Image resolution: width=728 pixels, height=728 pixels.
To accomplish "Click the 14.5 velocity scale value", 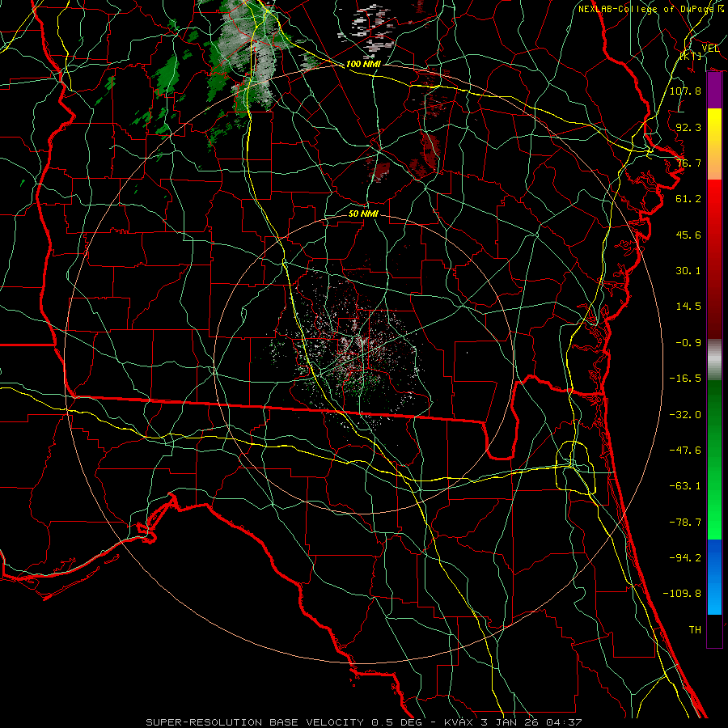I will (x=688, y=307).
